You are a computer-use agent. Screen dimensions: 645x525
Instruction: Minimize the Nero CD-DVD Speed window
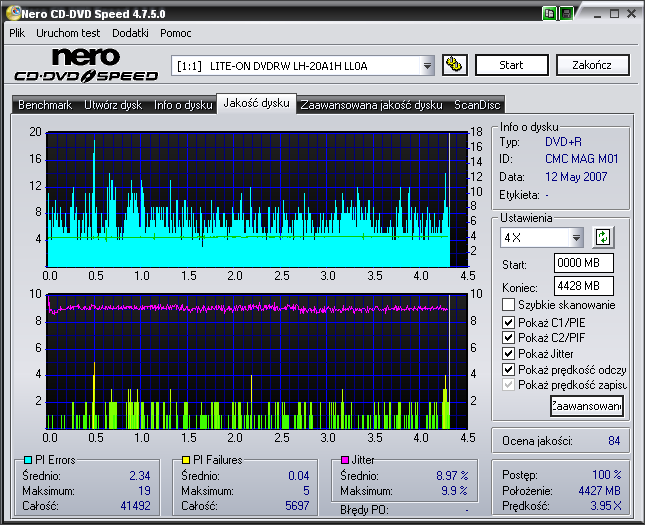coord(598,14)
